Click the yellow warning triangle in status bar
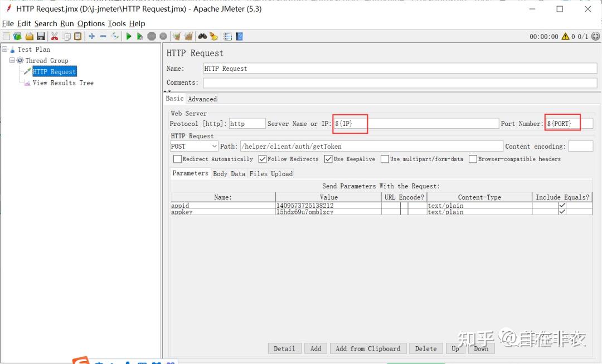This screenshot has height=364, width=602. (x=565, y=36)
